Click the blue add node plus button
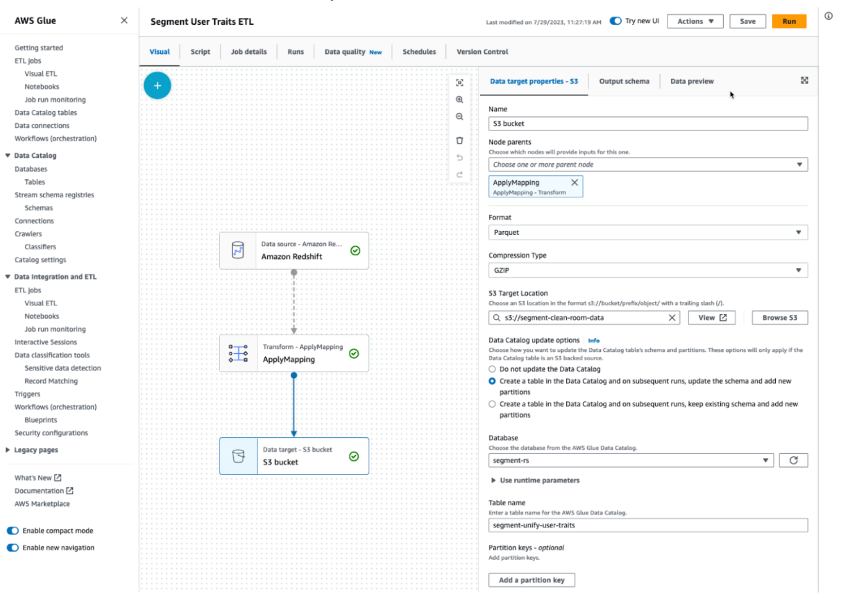 (x=157, y=85)
